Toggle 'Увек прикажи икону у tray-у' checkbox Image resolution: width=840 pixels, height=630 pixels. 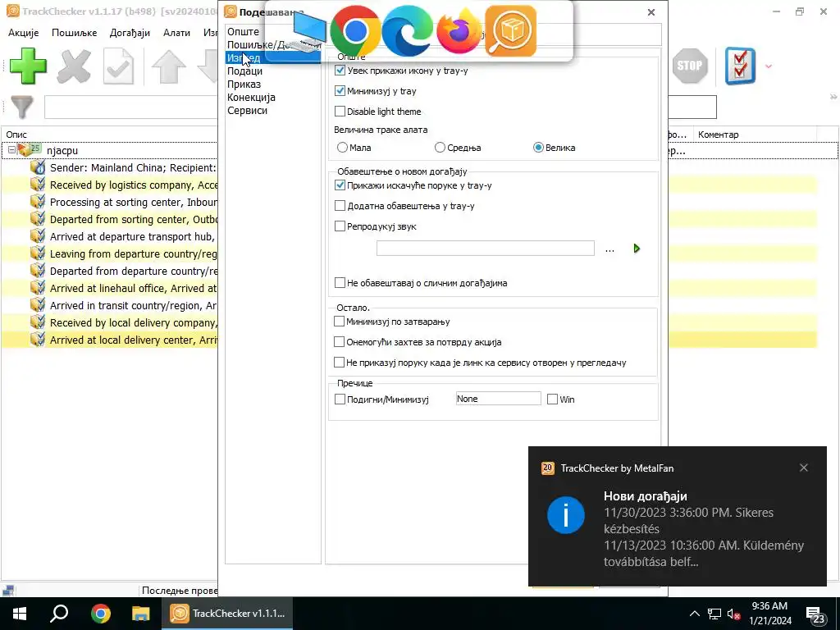coord(340,71)
